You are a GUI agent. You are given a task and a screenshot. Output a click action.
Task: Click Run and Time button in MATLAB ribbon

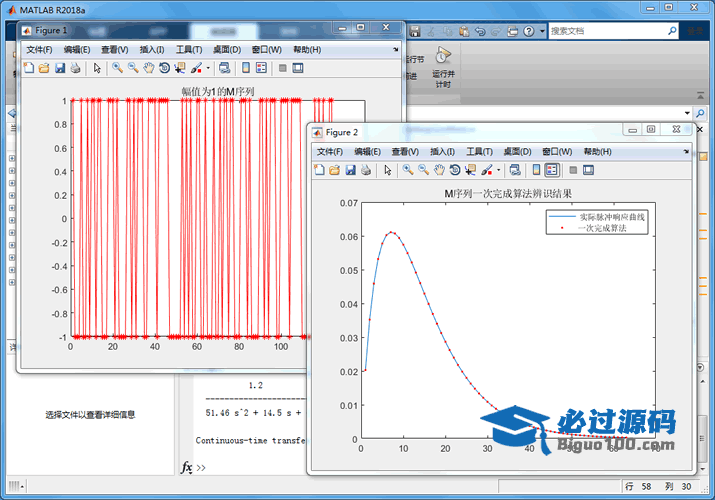click(x=441, y=68)
